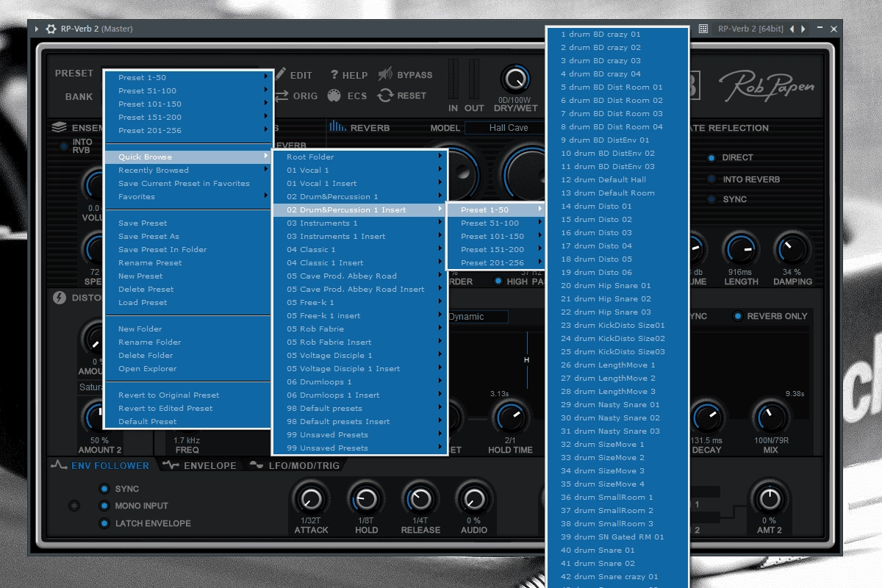Image resolution: width=882 pixels, height=588 pixels.
Task: Click the BANK label
Action: (79, 96)
